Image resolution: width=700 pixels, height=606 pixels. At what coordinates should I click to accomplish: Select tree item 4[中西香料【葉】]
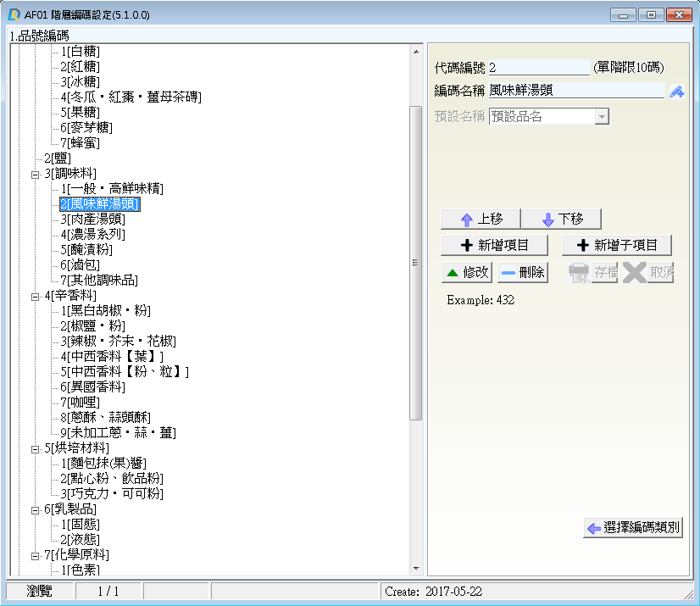(x=112, y=356)
